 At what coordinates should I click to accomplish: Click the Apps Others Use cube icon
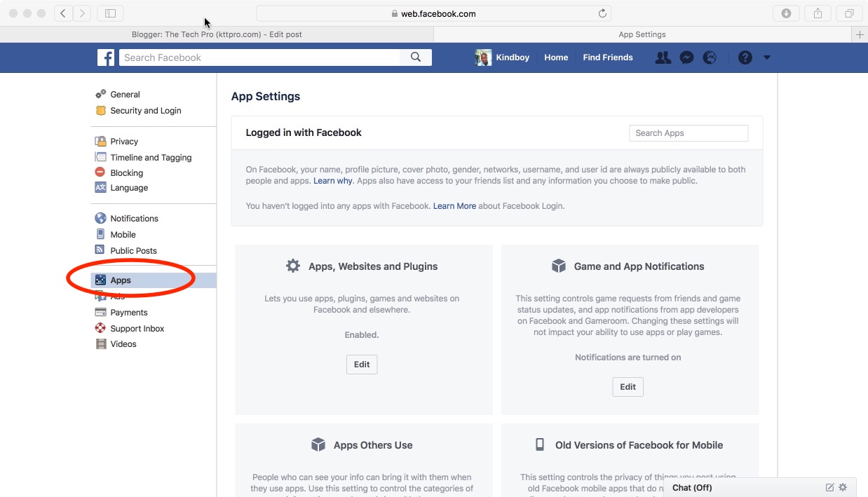[318, 444]
